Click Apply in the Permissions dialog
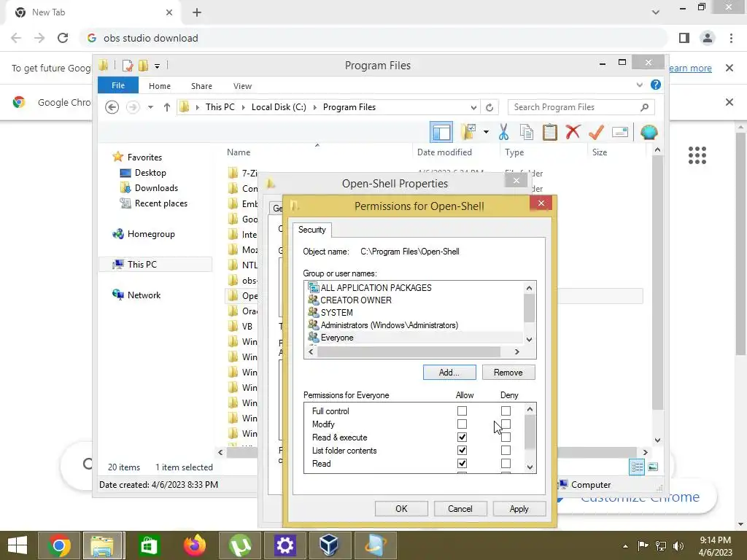 (519, 508)
